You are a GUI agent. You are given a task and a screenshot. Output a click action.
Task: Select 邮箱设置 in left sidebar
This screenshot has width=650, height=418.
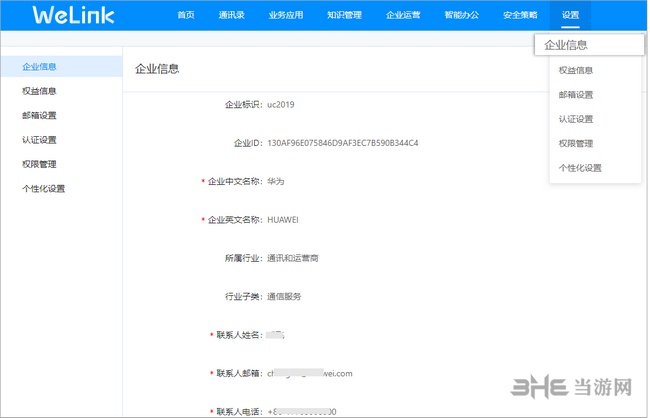point(39,115)
